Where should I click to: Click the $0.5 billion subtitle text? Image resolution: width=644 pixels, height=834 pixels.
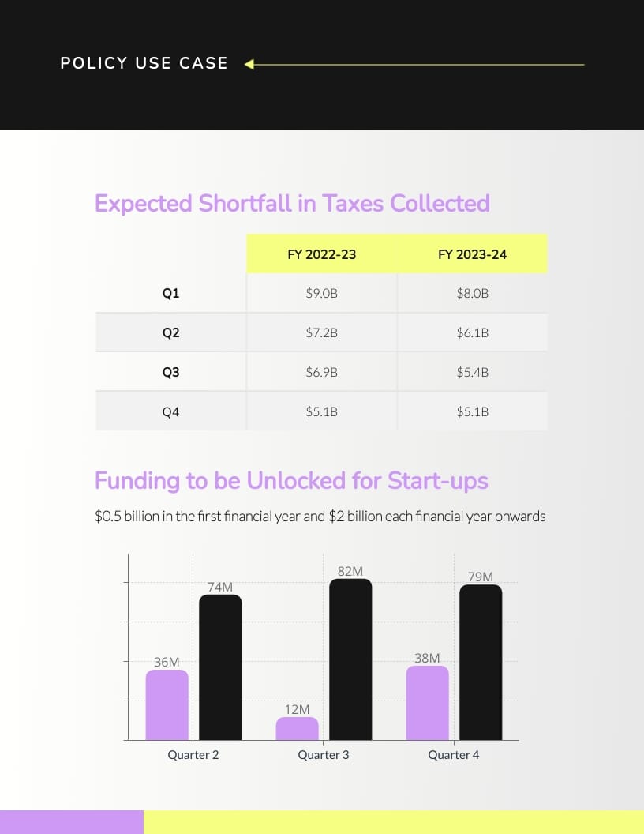[x=320, y=517]
